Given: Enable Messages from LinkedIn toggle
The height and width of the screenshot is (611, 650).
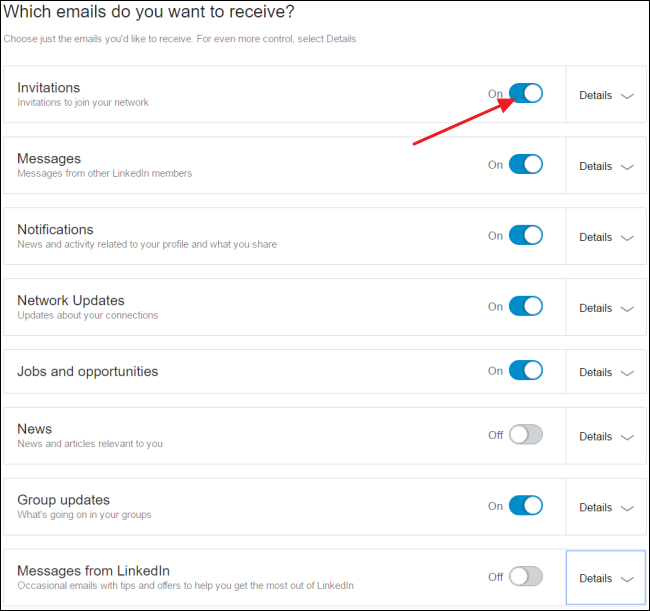Looking at the screenshot, I should click(x=526, y=577).
